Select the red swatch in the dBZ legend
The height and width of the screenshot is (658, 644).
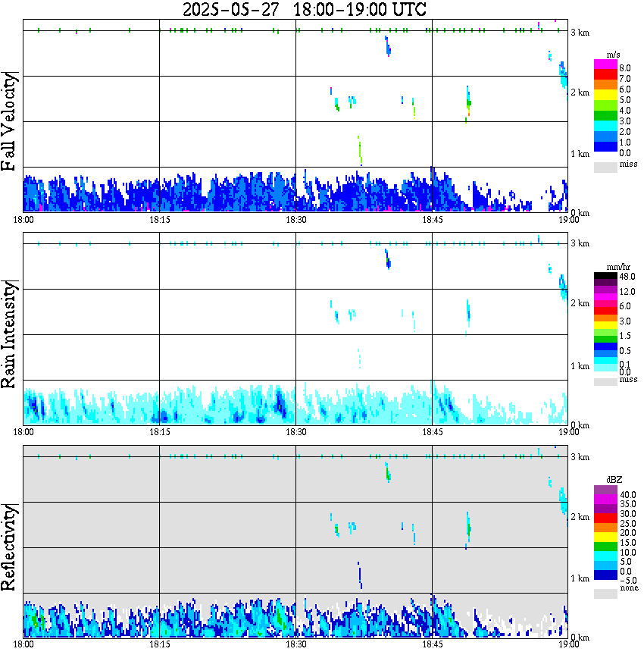[605, 519]
